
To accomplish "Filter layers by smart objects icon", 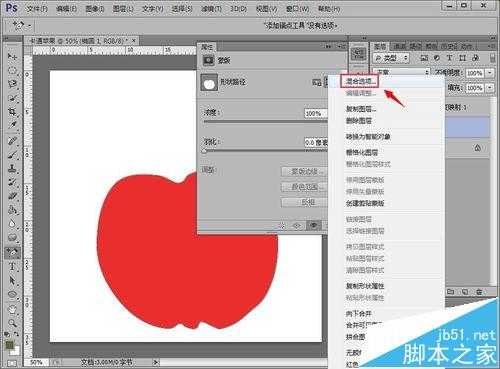I will point(476,58).
